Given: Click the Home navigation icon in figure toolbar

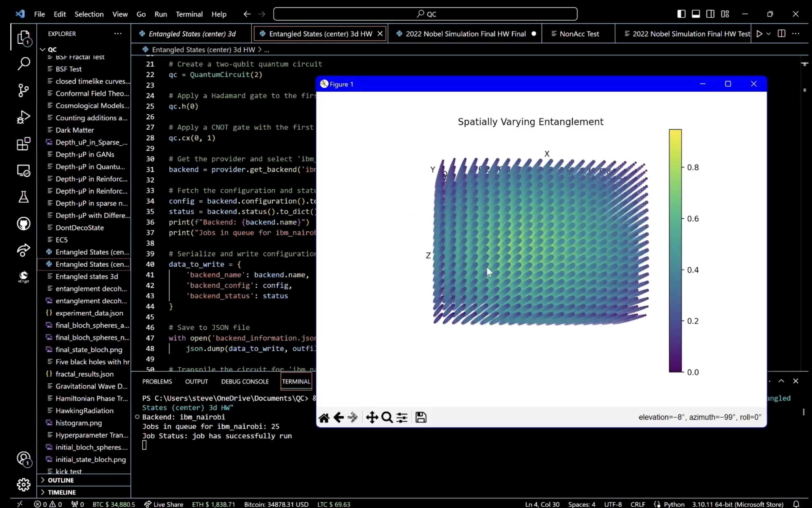Looking at the screenshot, I should point(324,417).
